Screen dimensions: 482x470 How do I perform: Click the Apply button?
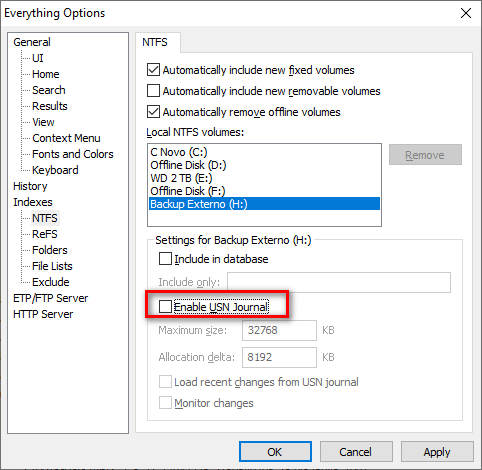[437, 452]
